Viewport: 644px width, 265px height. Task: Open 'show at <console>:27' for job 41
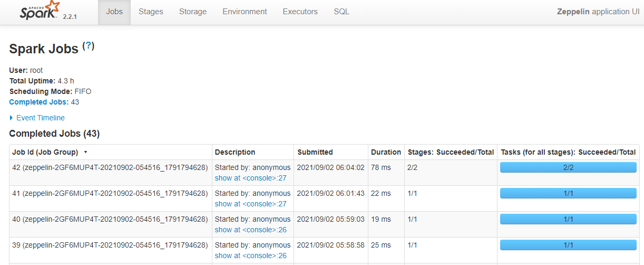(x=251, y=204)
